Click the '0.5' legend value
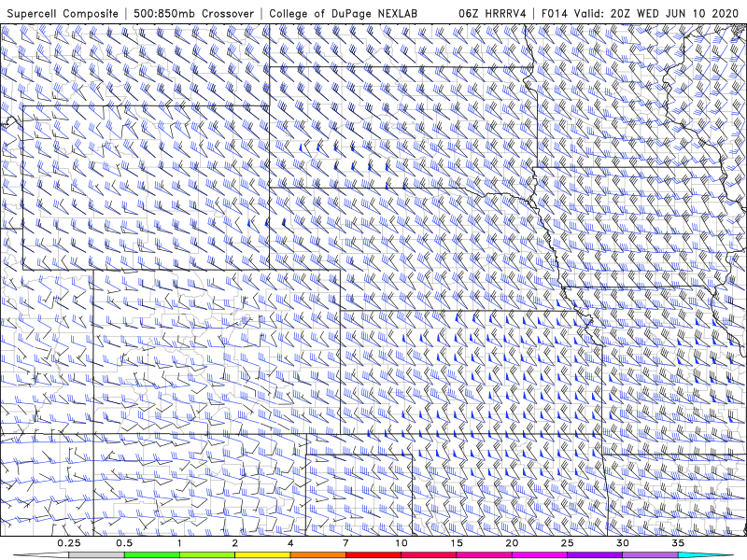 click(124, 543)
